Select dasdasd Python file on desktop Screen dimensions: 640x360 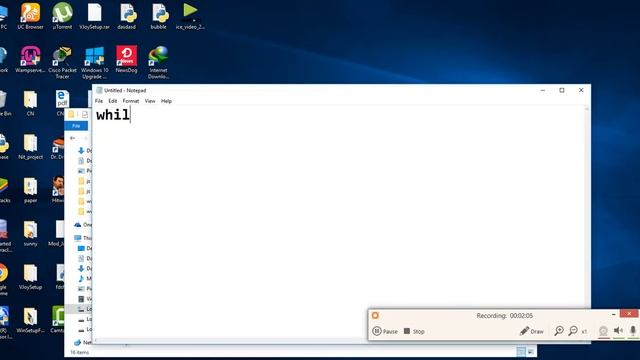(x=127, y=16)
